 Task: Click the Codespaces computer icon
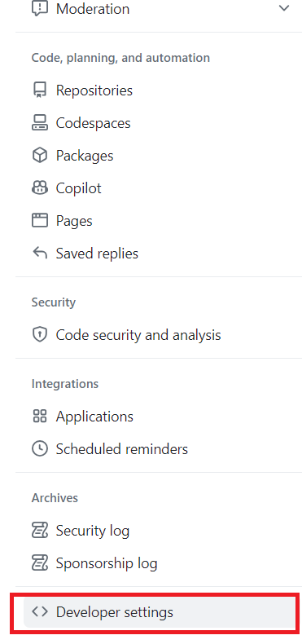tap(40, 123)
